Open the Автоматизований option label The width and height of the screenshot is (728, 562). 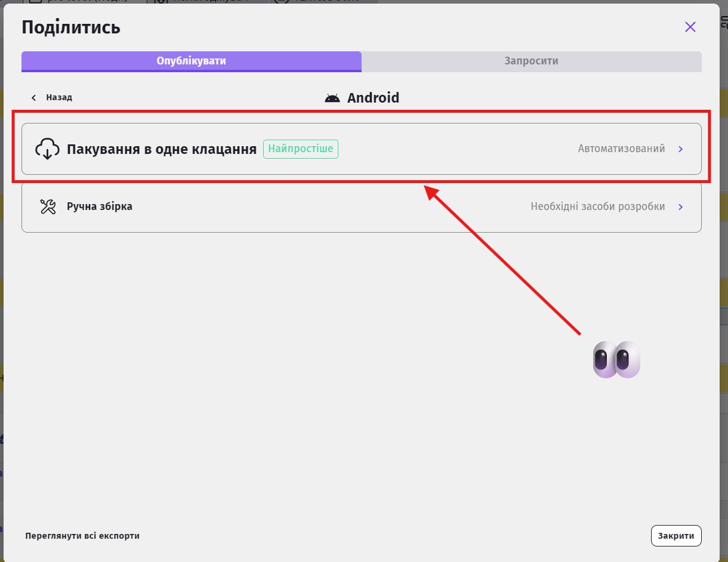(x=621, y=149)
